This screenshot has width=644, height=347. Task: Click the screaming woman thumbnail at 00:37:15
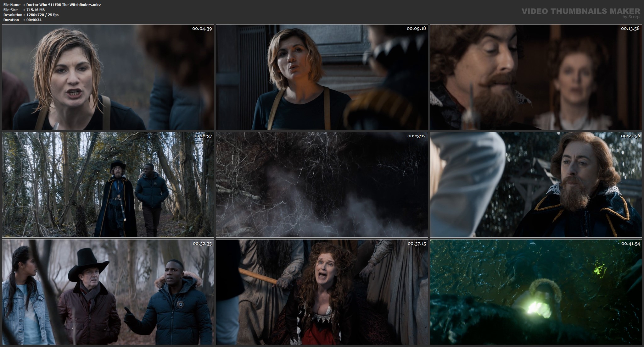tap(322, 292)
